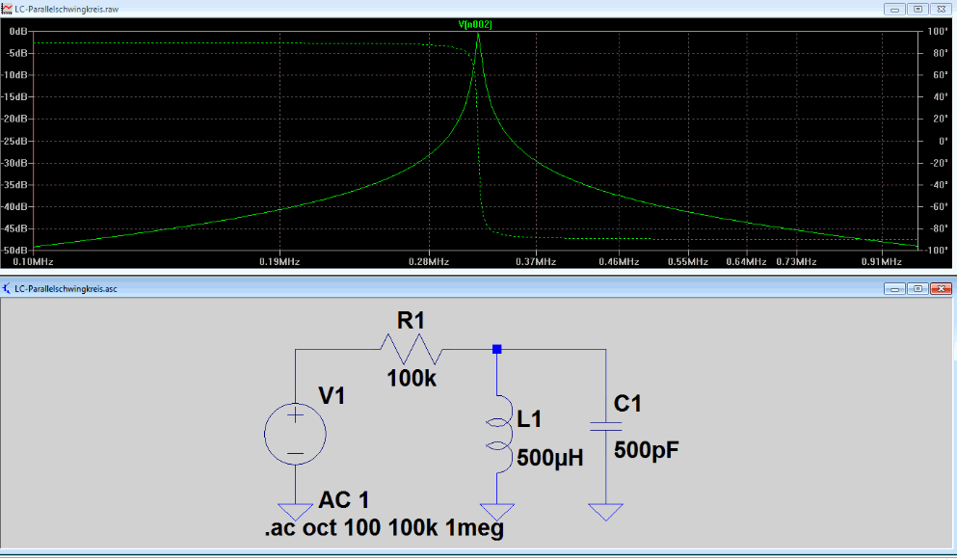Click the ground symbol under V1
This screenshot has width=957, height=560.
296,512
